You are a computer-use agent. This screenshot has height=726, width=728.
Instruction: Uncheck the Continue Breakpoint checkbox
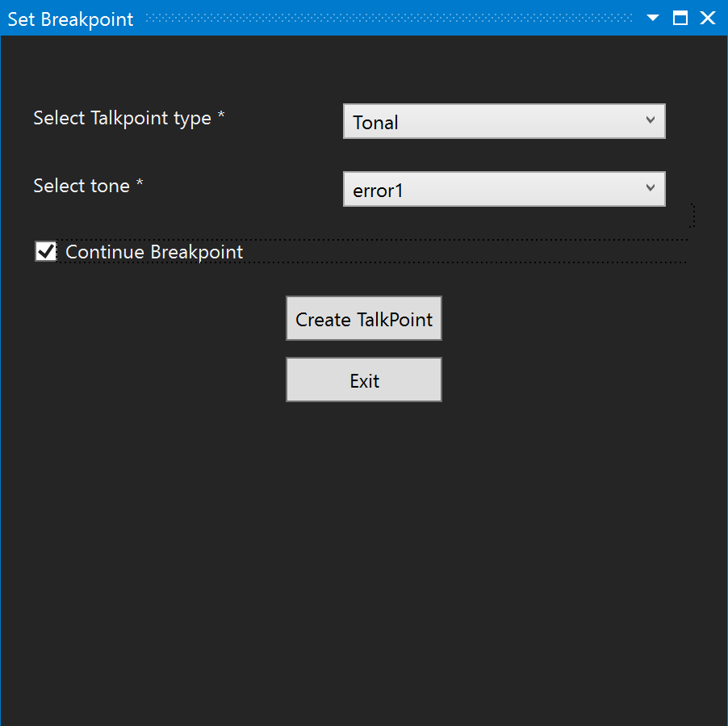click(x=46, y=251)
